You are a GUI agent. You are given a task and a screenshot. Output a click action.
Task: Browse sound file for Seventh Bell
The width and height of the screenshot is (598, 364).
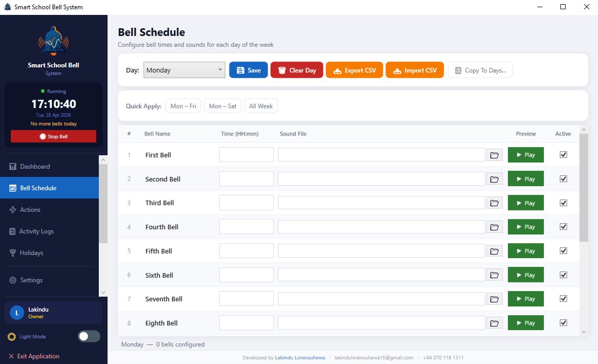(x=494, y=299)
